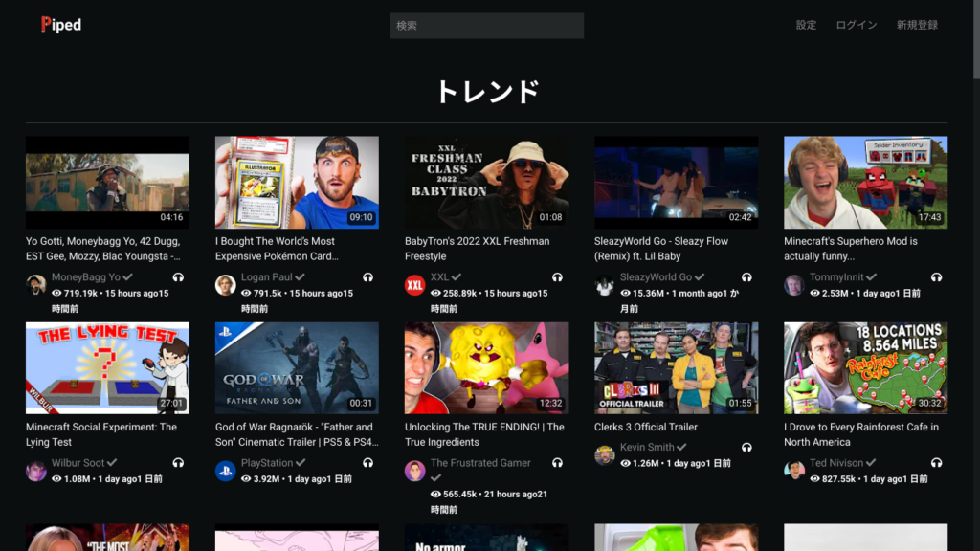Open audio-only mode for Kevin Smith video
980x551 pixels.
[x=746, y=448]
